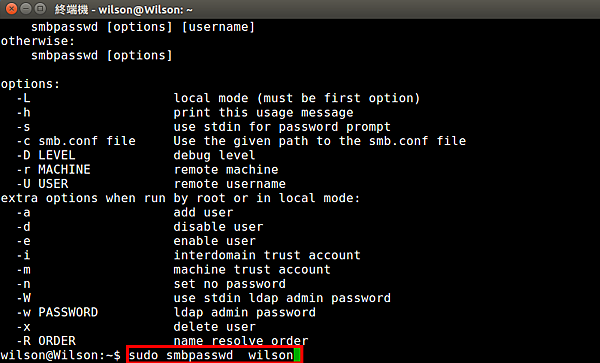Click the -e enable user option

(x=136, y=241)
